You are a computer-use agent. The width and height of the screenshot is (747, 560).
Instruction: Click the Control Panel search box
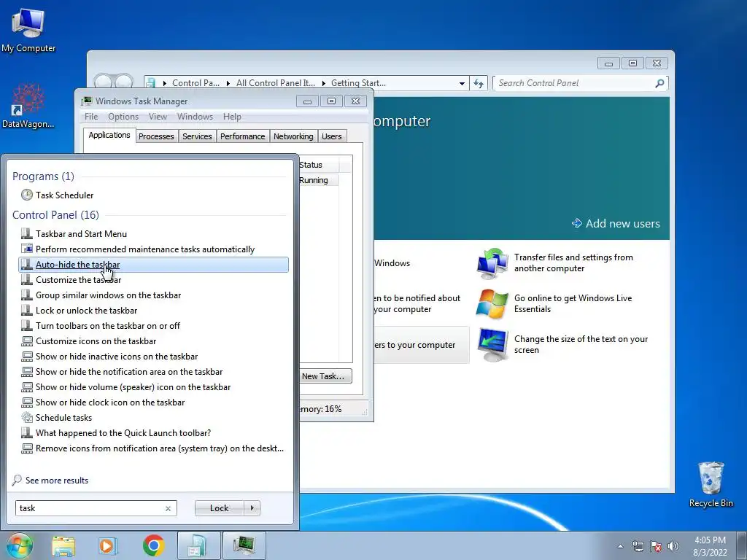pos(574,83)
